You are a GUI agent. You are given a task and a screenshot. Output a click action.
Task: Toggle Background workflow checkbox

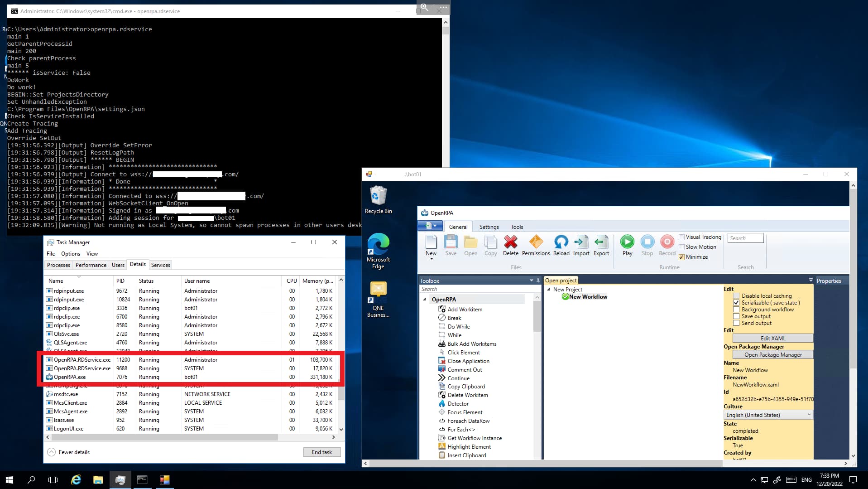tap(736, 310)
